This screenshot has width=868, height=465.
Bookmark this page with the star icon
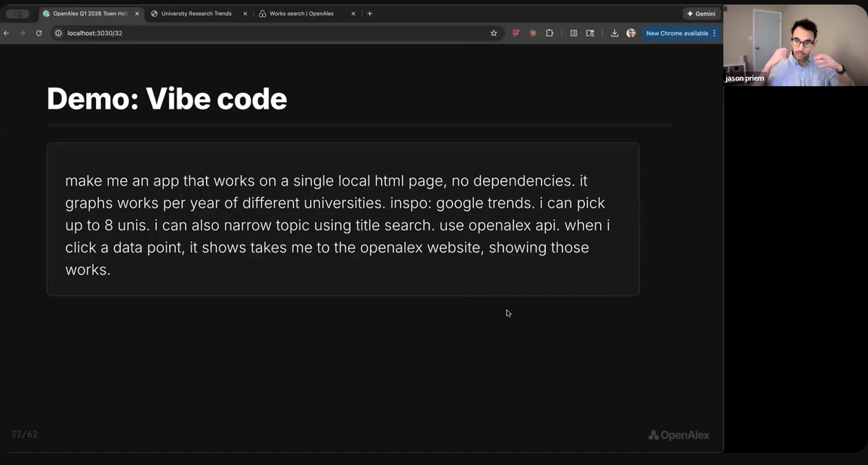click(x=494, y=32)
